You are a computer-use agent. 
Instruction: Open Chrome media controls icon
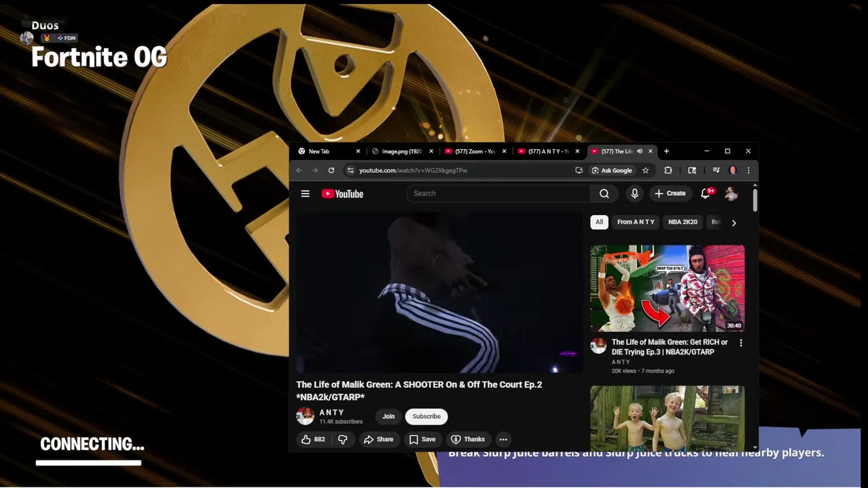click(716, 170)
